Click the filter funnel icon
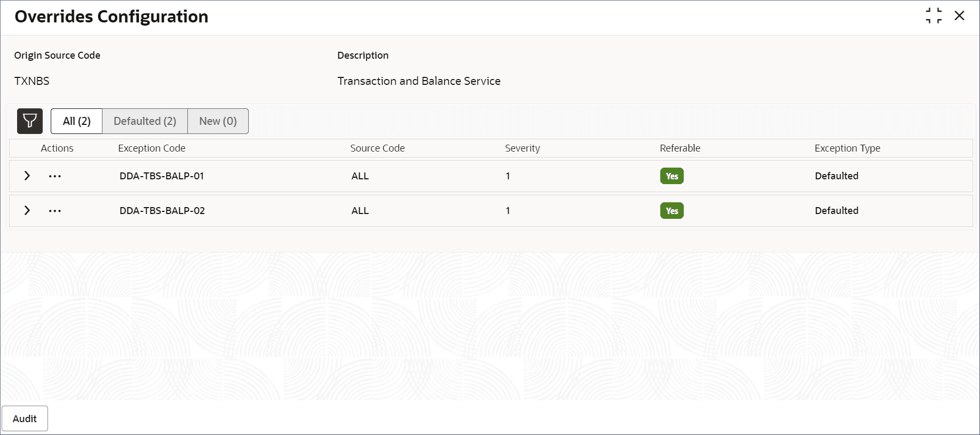The width and height of the screenshot is (980, 435). 30,121
